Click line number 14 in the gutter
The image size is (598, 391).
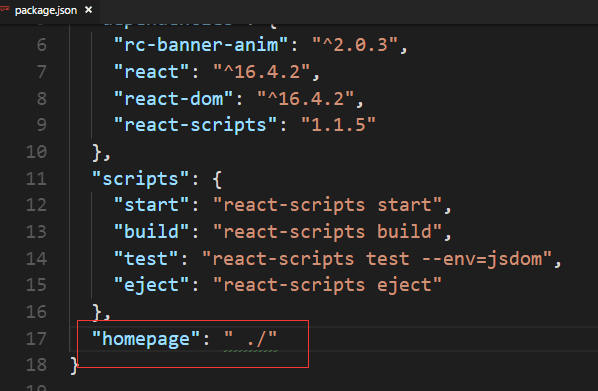(36, 259)
